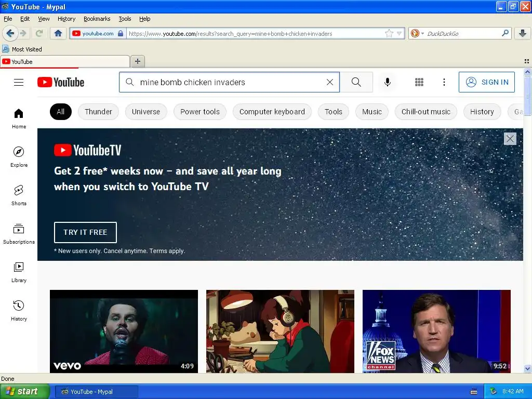Select the Music filter chip
The height and width of the screenshot is (399, 532).
click(372, 112)
